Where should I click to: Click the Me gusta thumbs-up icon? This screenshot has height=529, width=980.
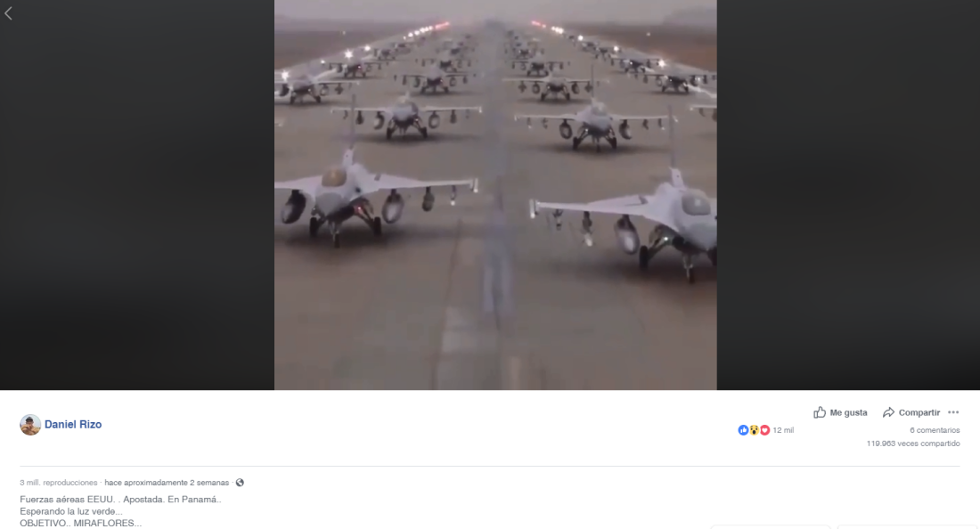(x=820, y=412)
